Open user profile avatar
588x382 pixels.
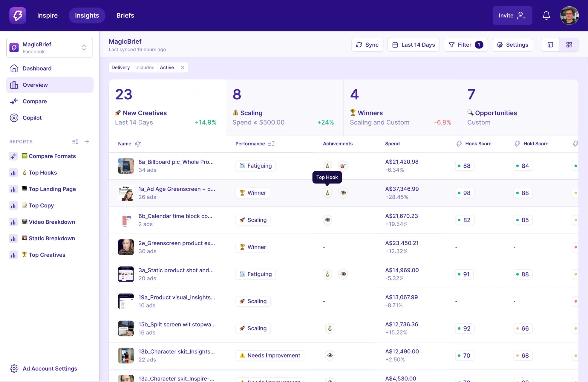coord(569,16)
